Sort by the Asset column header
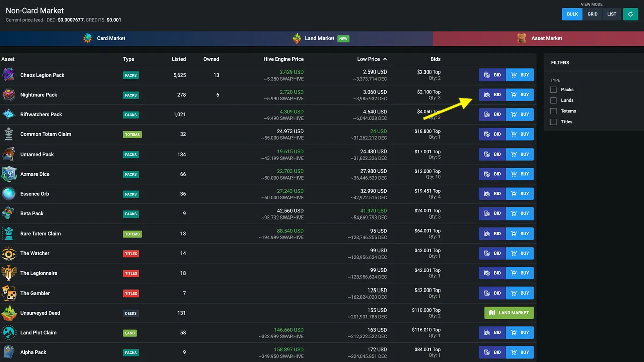This screenshot has width=644, height=362. pos(8,59)
